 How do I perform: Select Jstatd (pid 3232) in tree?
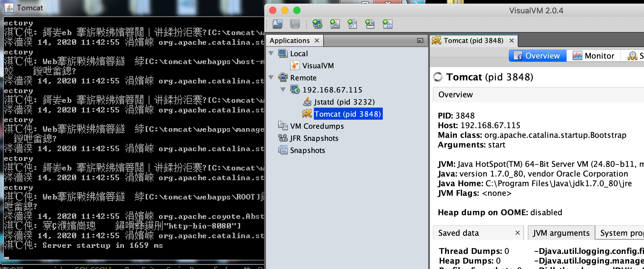tap(344, 102)
